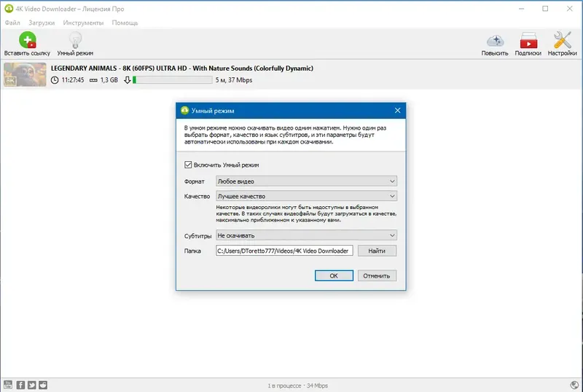Viewport: 583px width, 392px height.
Task: Click the Умный режим dialog title icon
Action: (184, 111)
